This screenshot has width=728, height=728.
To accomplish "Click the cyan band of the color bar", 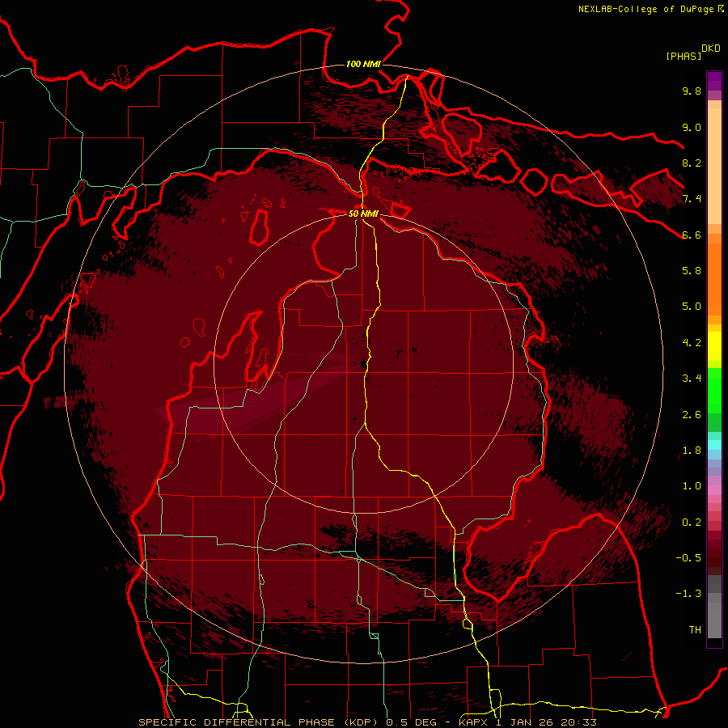I will 714,445.
